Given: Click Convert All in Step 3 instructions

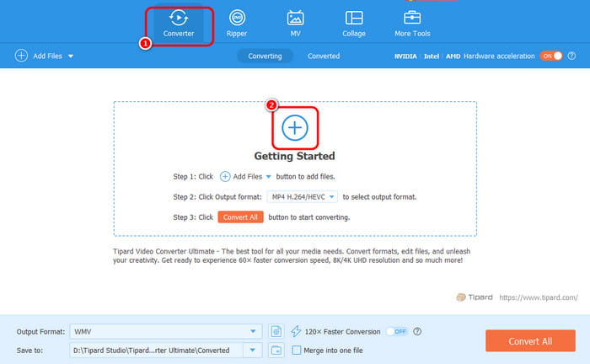Looking at the screenshot, I should coord(240,217).
